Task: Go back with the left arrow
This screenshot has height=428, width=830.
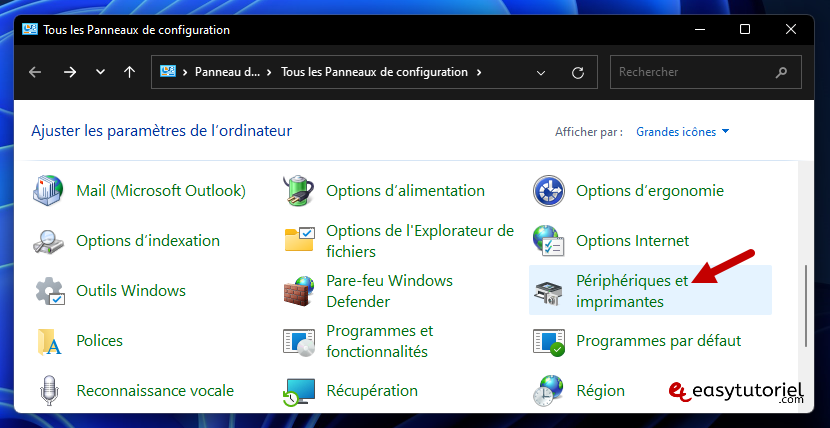Action: coord(35,72)
